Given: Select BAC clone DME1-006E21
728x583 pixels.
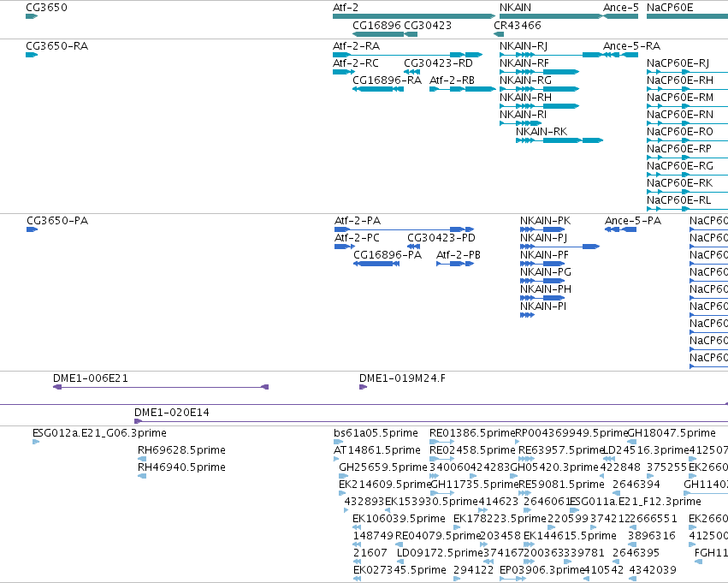Looking at the screenshot, I should pyautogui.click(x=91, y=378).
